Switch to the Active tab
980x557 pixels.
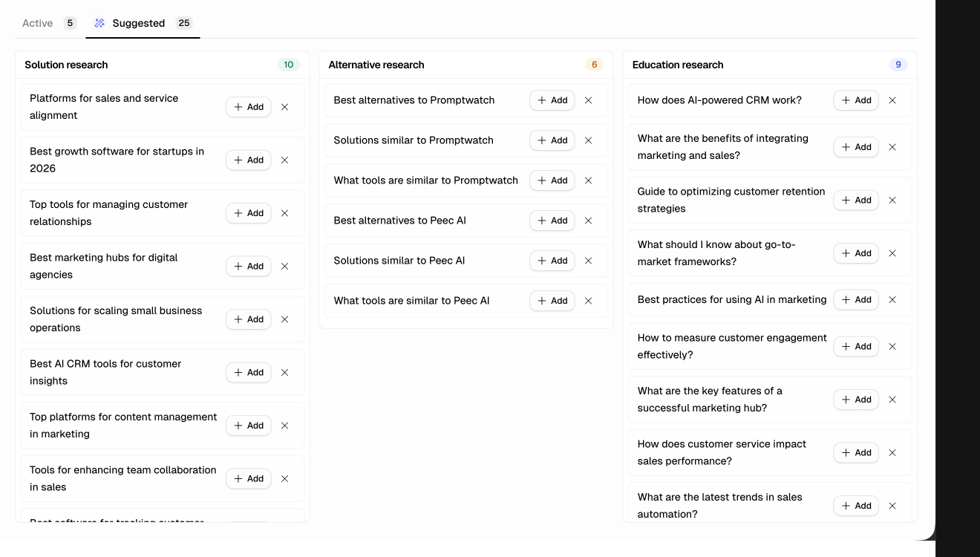[x=37, y=23]
